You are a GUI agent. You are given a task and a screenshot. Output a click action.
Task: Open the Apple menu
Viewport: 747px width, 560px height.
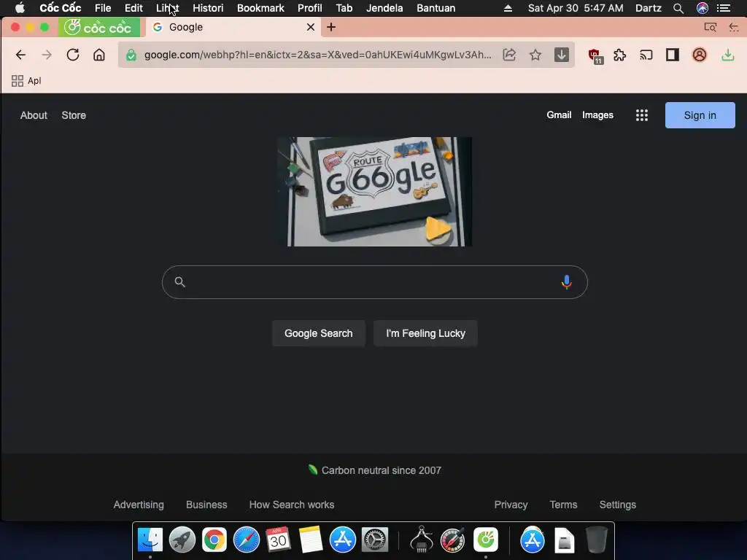click(20, 7)
